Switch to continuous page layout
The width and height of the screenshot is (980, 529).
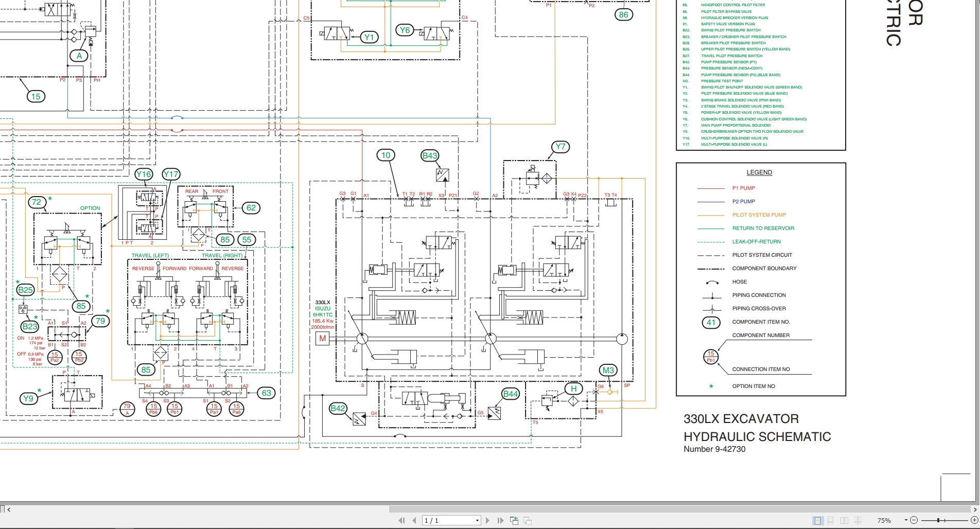830,521
